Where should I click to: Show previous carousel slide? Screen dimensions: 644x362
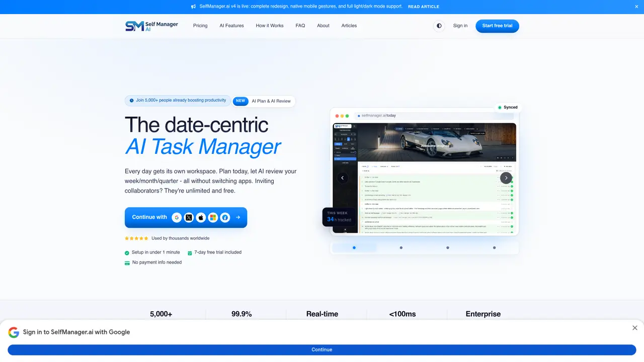coord(343,177)
